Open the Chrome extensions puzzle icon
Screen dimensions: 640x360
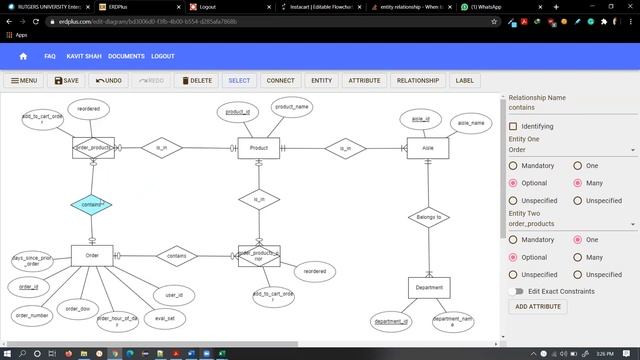[604, 22]
